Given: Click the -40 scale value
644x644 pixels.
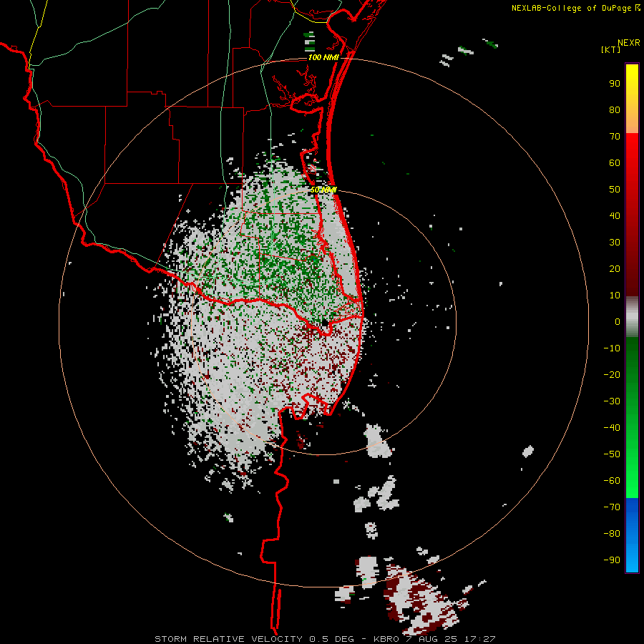Looking at the screenshot, I should coord(612,428).
